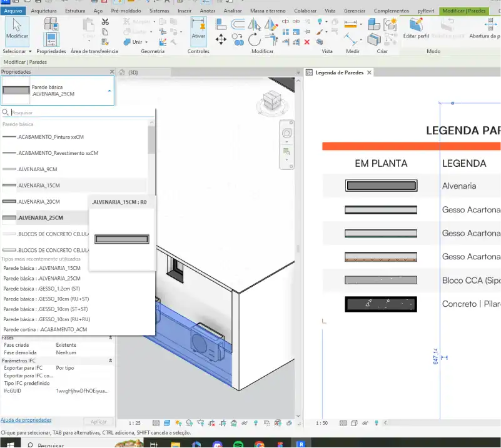Collapse the Fases properties section
The width and height of the screenshot is (501, 448).
[111, 337]
